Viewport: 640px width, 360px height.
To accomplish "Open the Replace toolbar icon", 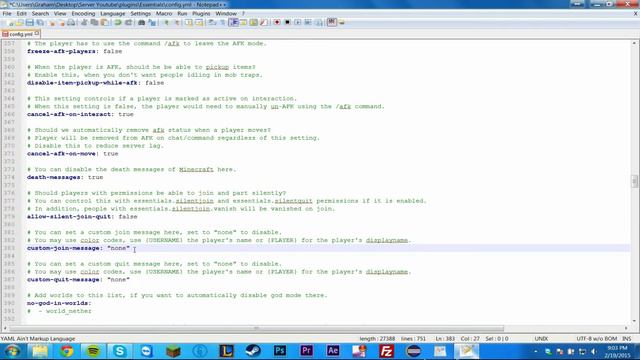I will [x=152, y=22].
